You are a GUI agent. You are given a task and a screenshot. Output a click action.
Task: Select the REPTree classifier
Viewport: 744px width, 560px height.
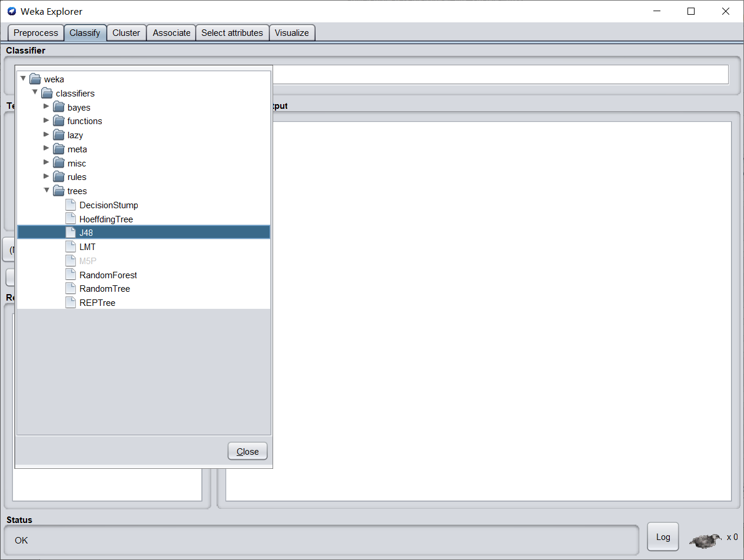tap(96, 302)
